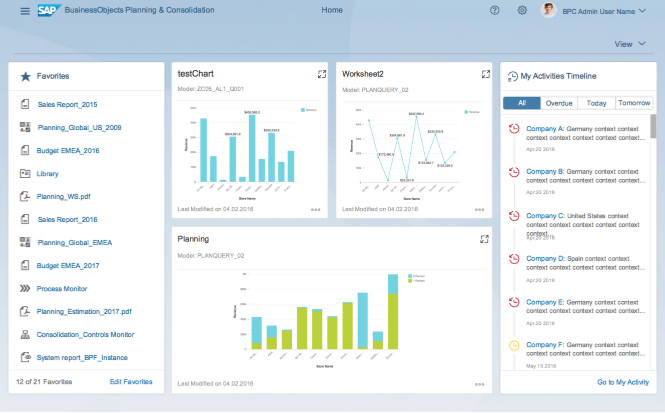The image size is (665, 413).
Task: Click the Budget EMEA_2016 document icon
Action: point(25,150)
